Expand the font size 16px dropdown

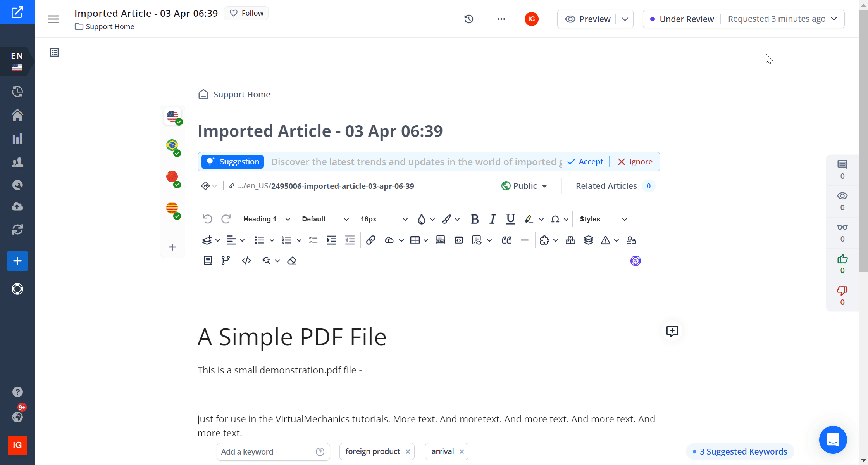coord(405,219)
